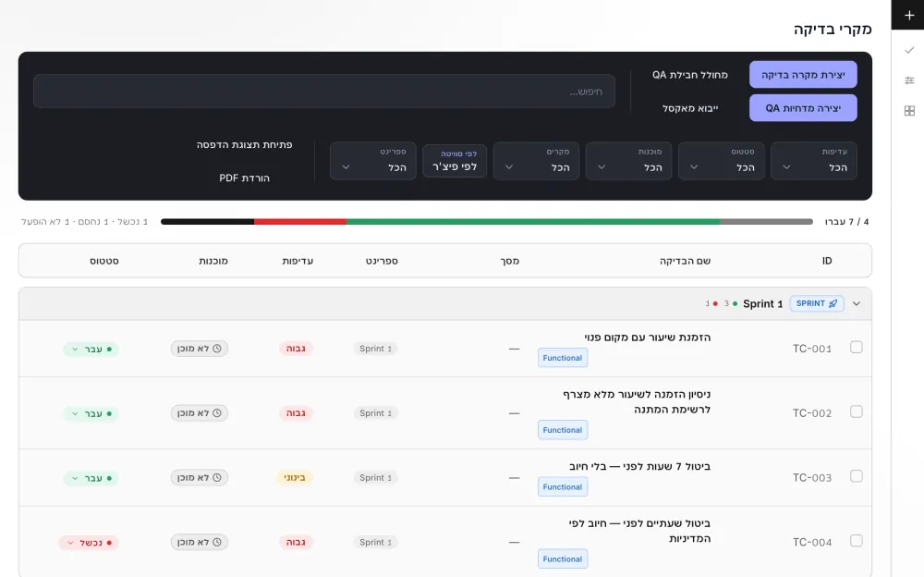Click the Sprint 1 chip in TC-004 row
This screenshot has width=924, height=577.
(375, 542)
